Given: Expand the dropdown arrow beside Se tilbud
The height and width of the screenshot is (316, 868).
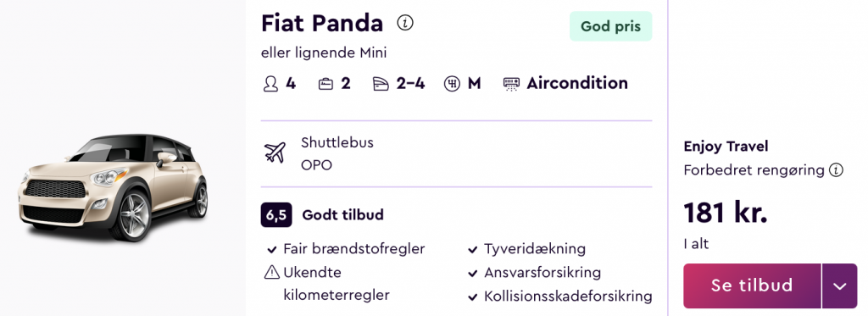Looking at the screenshot, I should [840, 286].
